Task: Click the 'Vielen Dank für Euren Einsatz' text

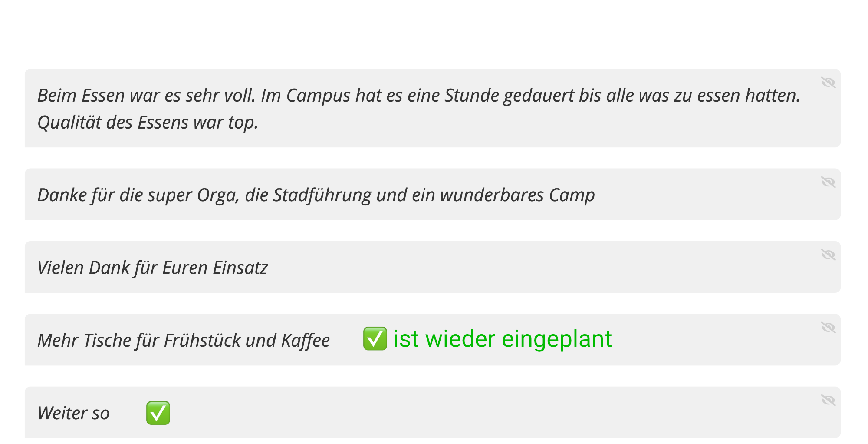Action: tap(152, 268)
